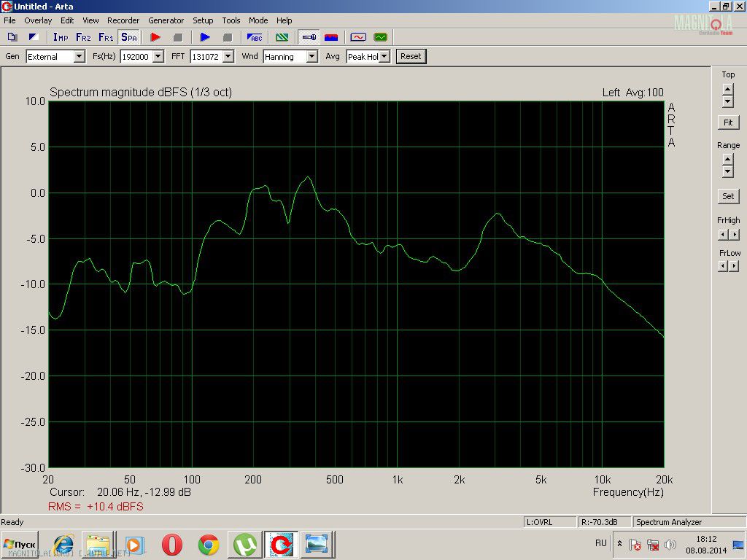Screen dimensions: 747x560
Task: Activate the SPA spectrum analyzer mode
Action: click(x=128, y=37)
